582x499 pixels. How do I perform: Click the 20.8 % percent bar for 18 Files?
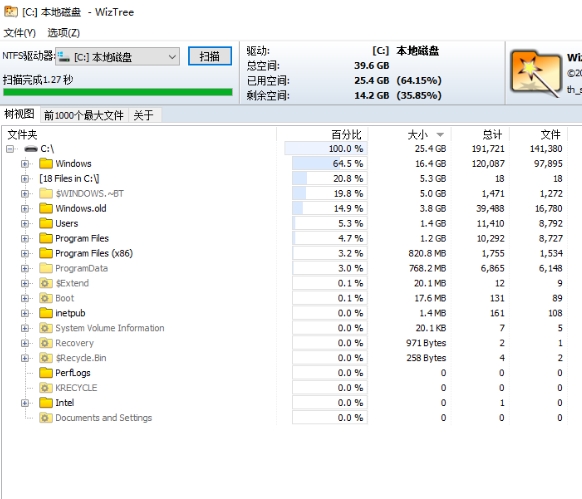(330, 179)
